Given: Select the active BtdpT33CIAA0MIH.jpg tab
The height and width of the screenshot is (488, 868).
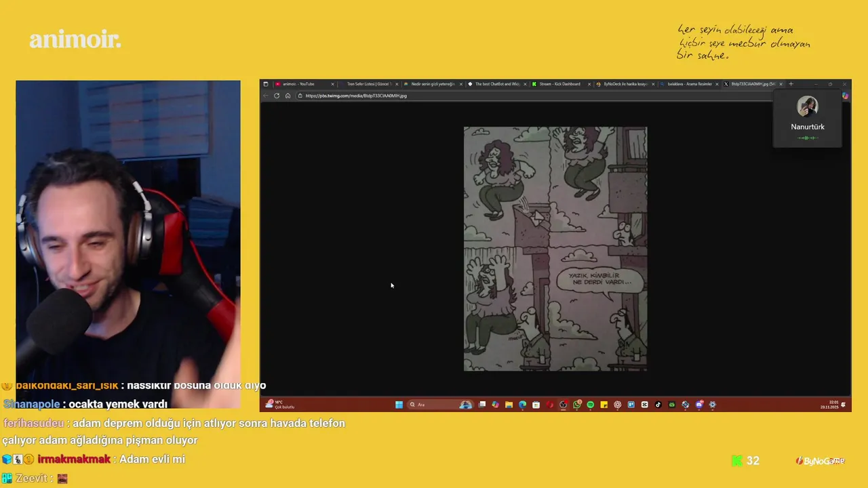Looking at the screenshot, I should click(x=753, y=84).
